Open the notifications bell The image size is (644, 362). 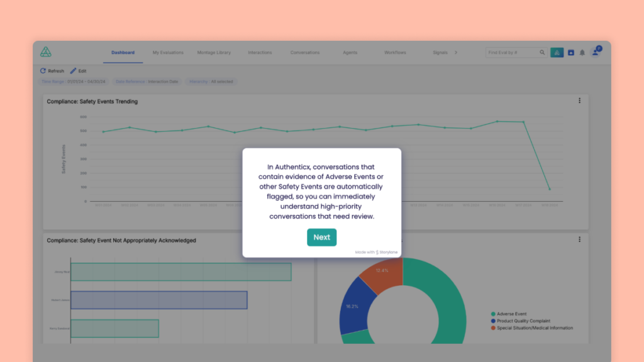tap(582, 53)
